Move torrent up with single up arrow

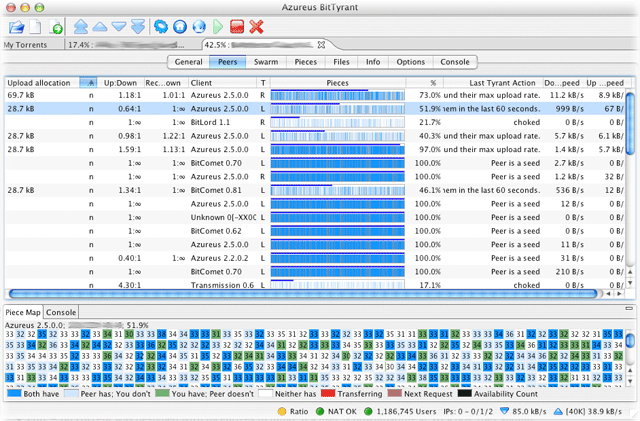(x=100, y=27)
